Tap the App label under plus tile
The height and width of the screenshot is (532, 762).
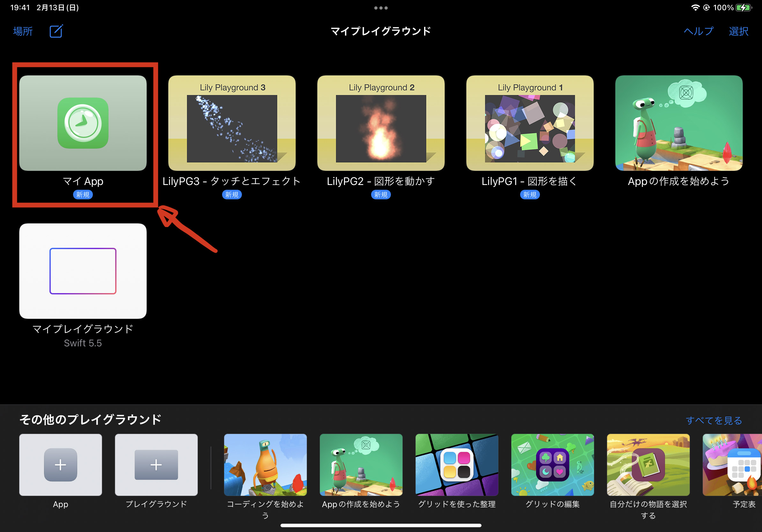click(x=61, y=505)
